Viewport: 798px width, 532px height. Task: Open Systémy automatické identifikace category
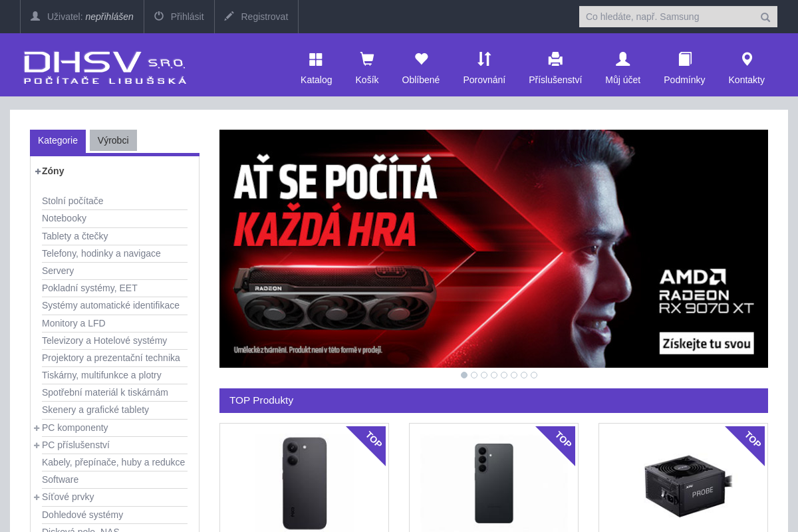110,305
